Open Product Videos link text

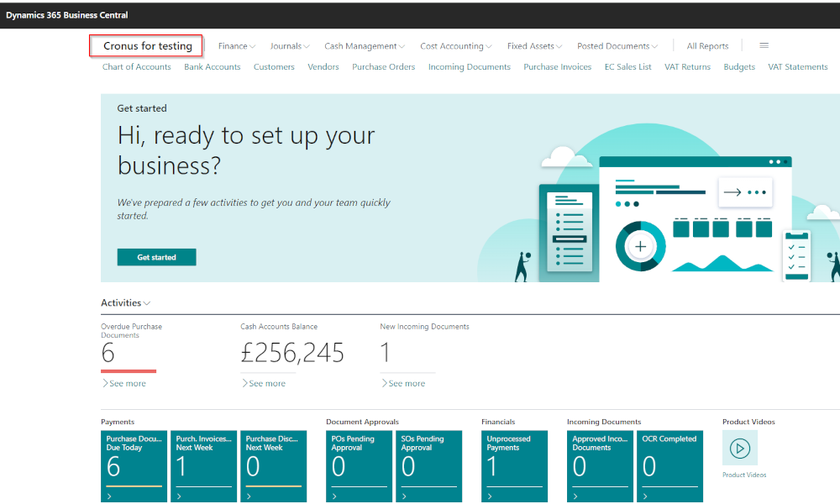pyautogui.click(x=744, y=475)
